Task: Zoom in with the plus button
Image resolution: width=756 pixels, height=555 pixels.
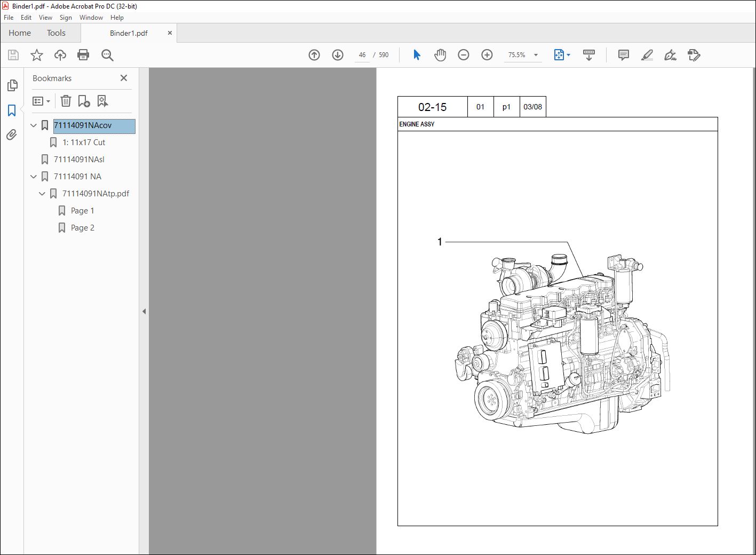Action: [487, 55]
